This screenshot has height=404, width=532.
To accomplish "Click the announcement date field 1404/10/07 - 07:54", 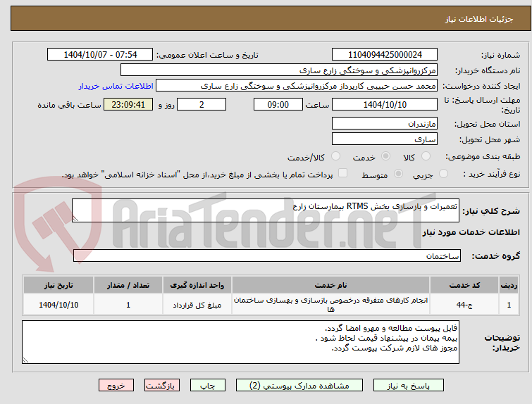I will click(x=100, y=55).
